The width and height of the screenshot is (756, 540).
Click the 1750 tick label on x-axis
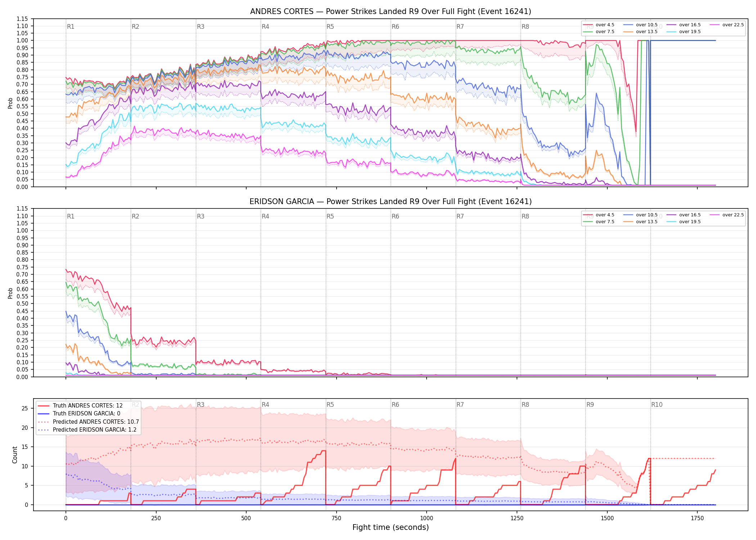[697, 518]
